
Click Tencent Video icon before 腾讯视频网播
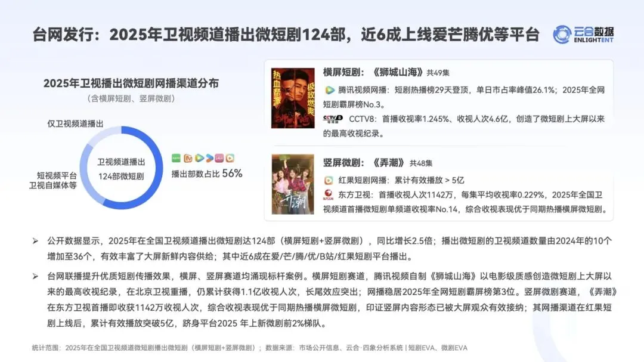329,90
